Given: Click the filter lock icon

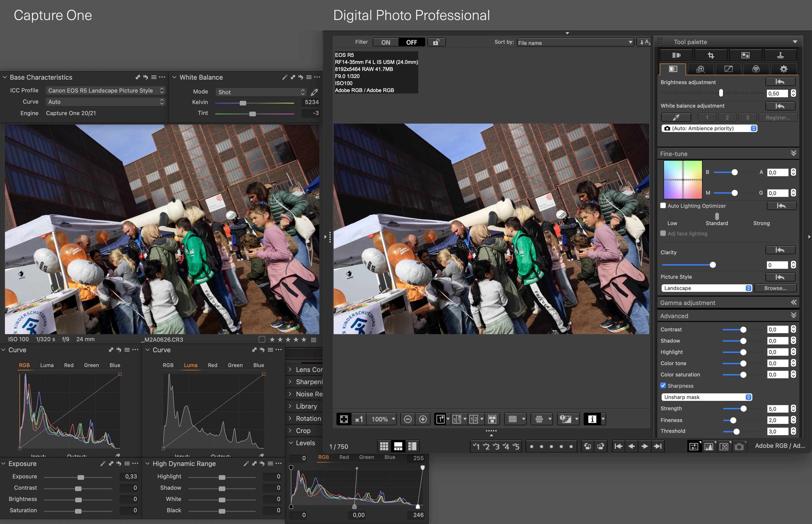Looking at the screenshot, I should pyautogui.click(x=436, y=42).
